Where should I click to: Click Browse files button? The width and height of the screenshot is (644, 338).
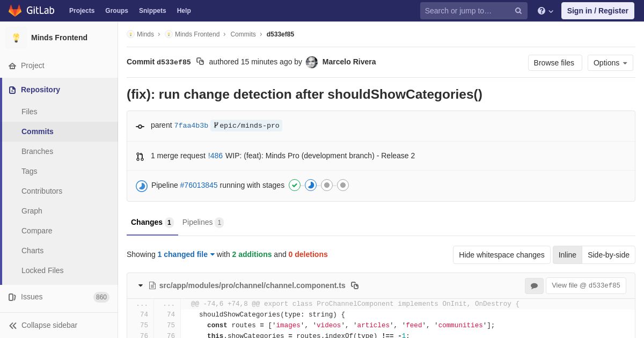pos(555,63)
